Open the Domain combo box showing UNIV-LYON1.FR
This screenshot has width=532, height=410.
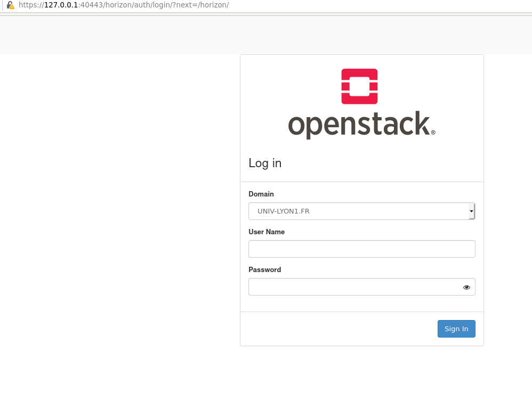point(357,211)
